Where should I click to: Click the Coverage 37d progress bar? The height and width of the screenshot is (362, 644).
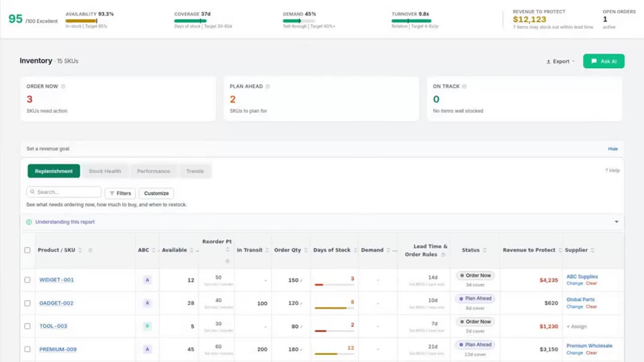[190, 21]
